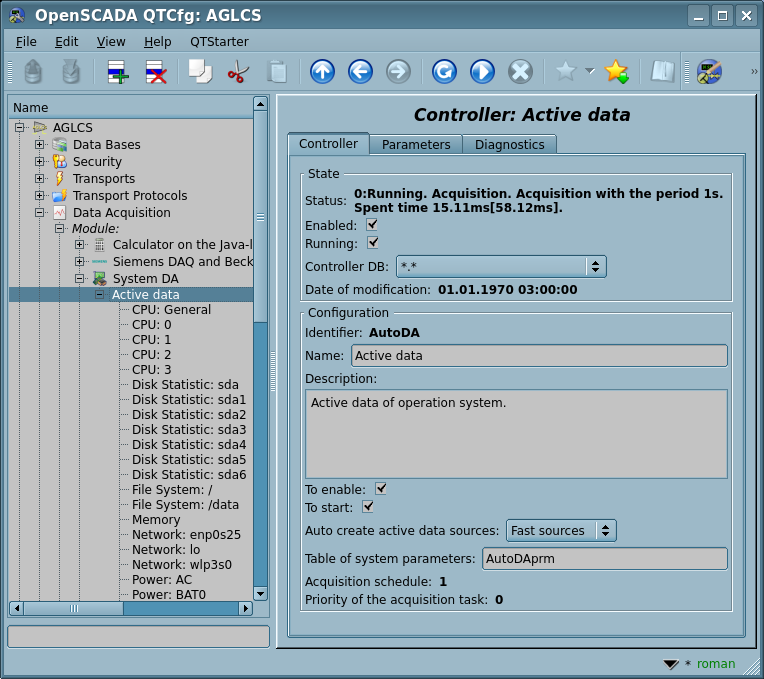Start the cycled refresh play icon

(482, 72)
